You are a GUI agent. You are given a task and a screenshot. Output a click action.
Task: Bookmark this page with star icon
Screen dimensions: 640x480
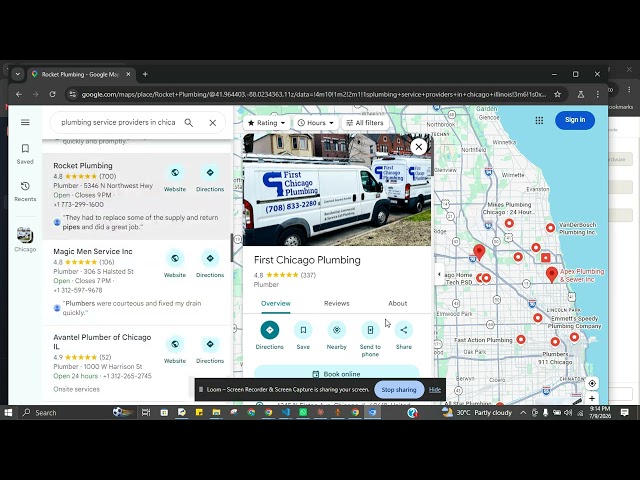pyautogui.click(x=557, y=94)
